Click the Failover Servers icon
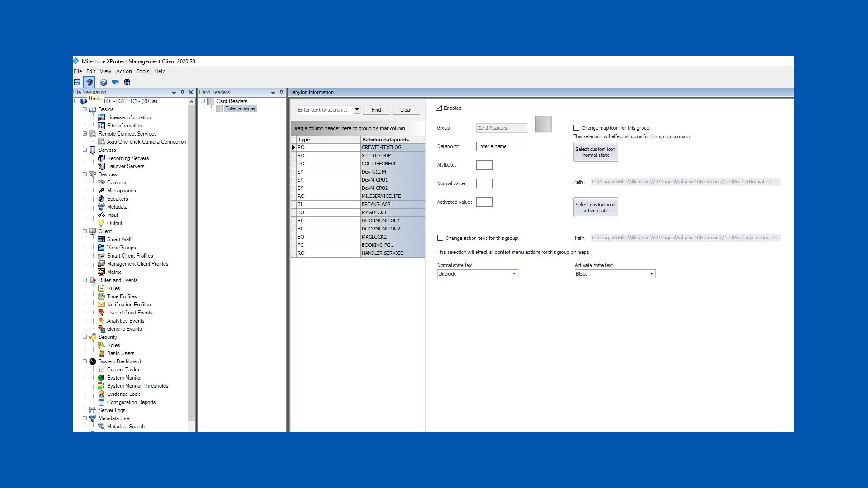868x488 pixels. tap(101, 166)
